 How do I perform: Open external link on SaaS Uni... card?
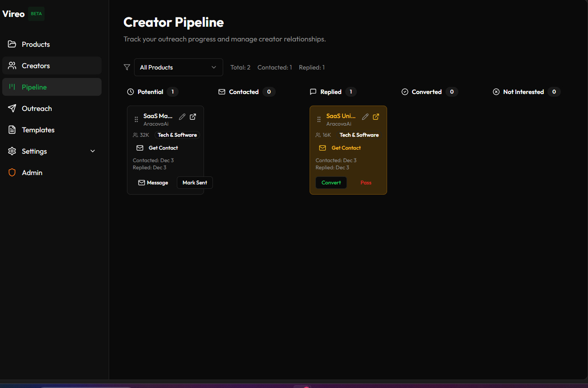[376, 117]
